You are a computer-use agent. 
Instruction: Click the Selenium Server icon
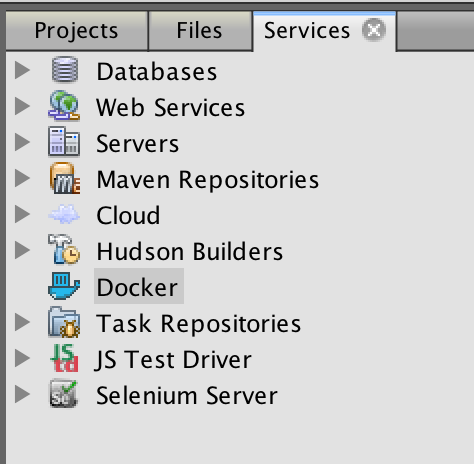(x=63, y=394)
